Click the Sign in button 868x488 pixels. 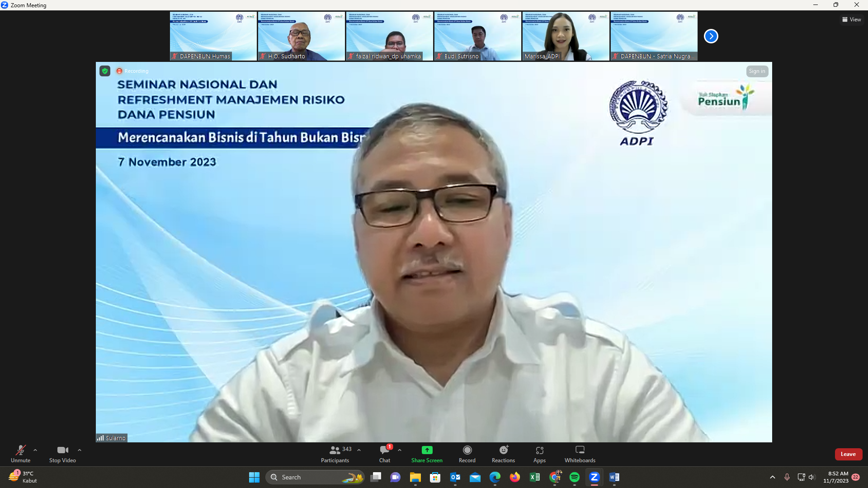click(757, 71)
